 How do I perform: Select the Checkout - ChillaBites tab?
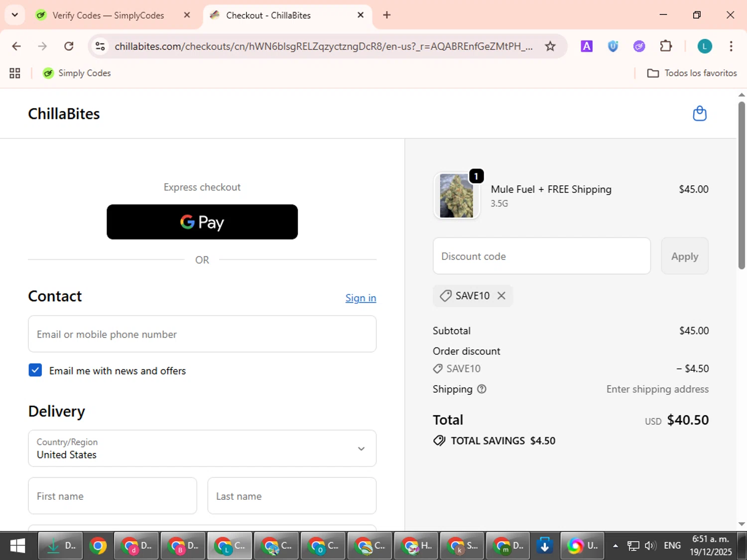(x=268, y=15)
